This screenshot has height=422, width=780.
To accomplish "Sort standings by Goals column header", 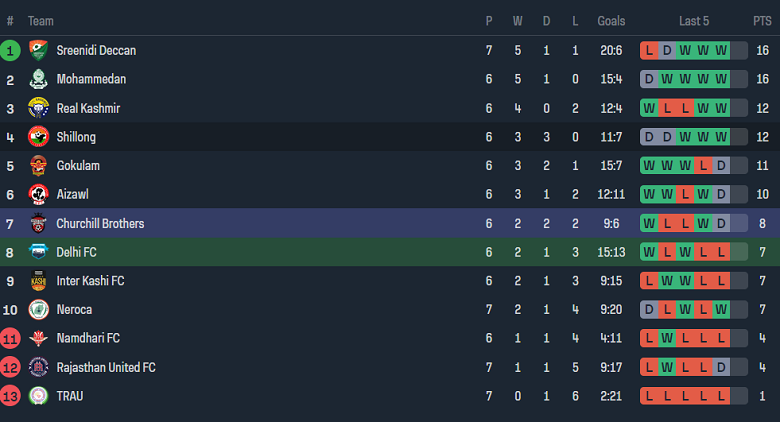I will (x=611, y=21).
